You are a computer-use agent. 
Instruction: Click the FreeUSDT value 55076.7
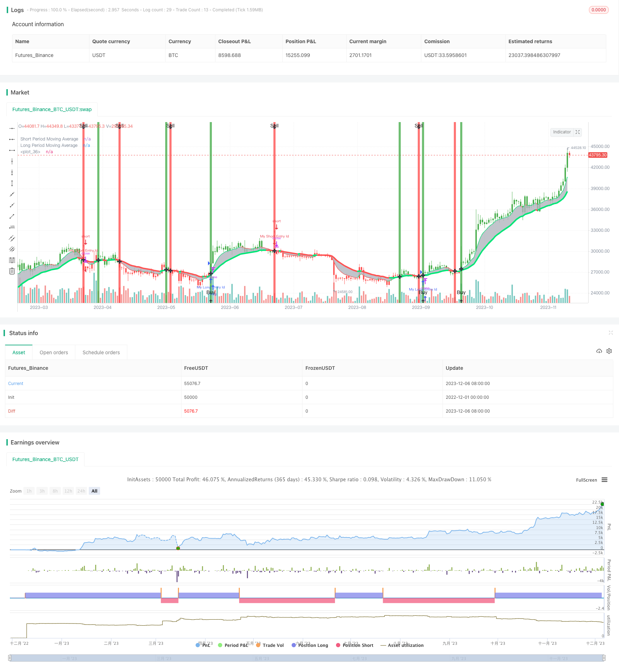pyautogui.click(x=192, y=383)
